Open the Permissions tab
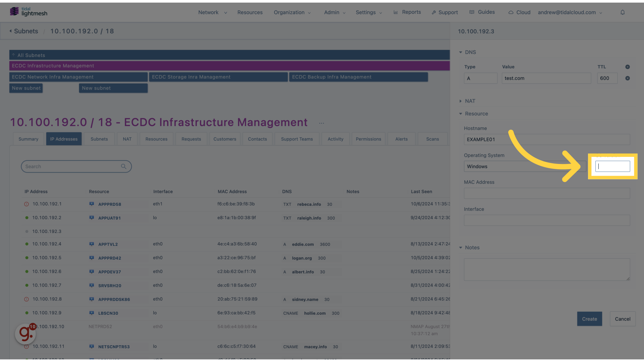The width and height of the screenshot is (644, 362). [368, 139]
